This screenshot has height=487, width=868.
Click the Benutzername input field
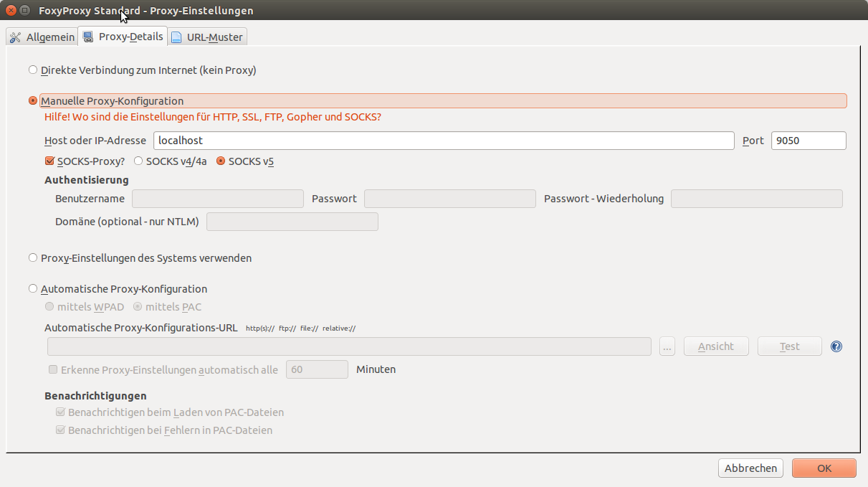218,199
